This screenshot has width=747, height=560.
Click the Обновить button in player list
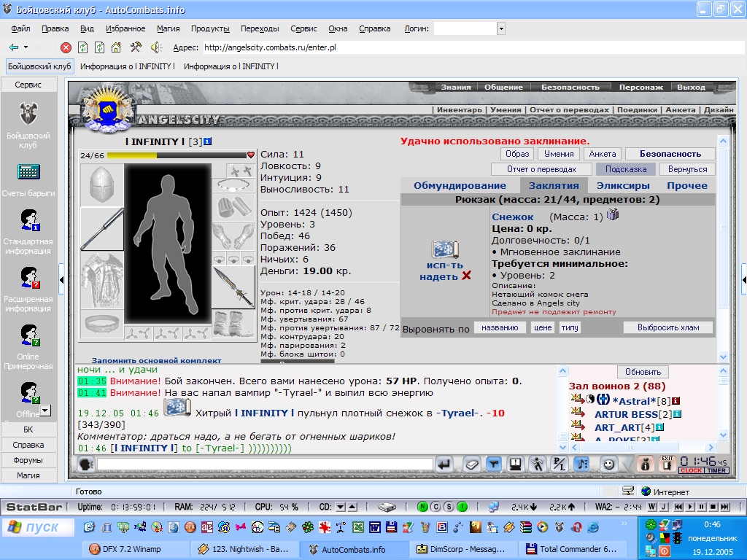click(643, 371)
